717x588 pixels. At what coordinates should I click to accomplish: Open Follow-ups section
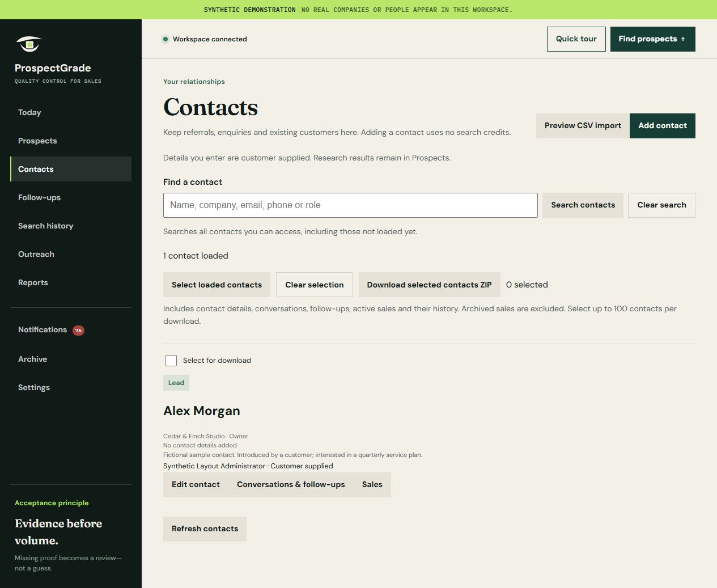(71, 197)
